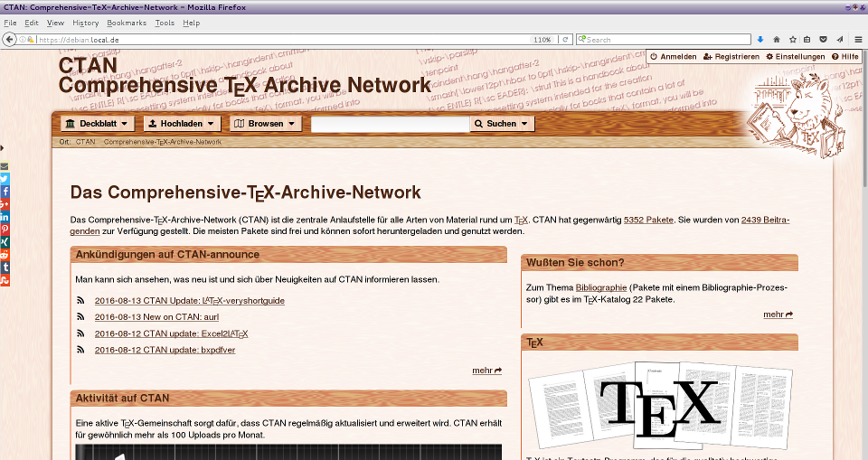Click mehr link under Wußten Sie schon
Viewport: 868px width, 460px height.
778,314
